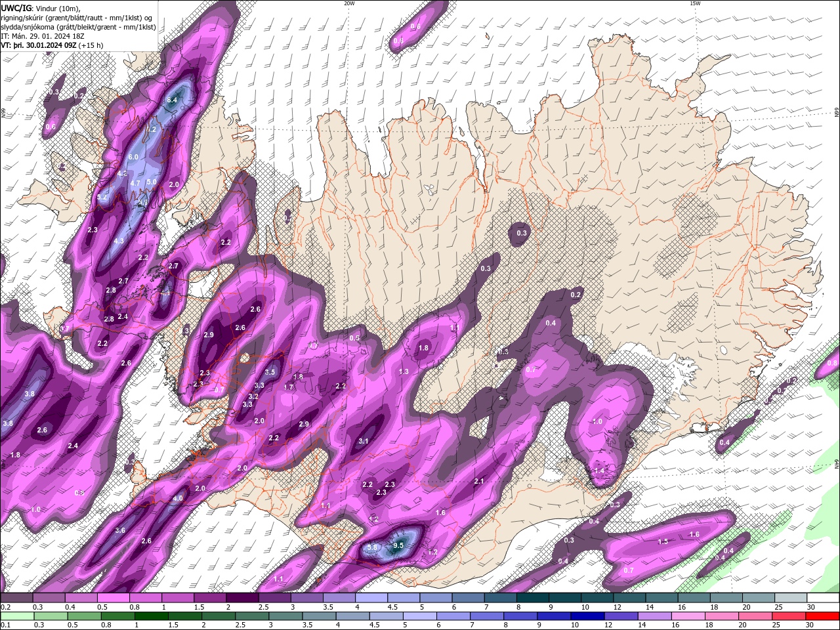The width and height of the screenshot is (840, 630).
Task: Click the 5.0 value on the map
Action: 152,182
